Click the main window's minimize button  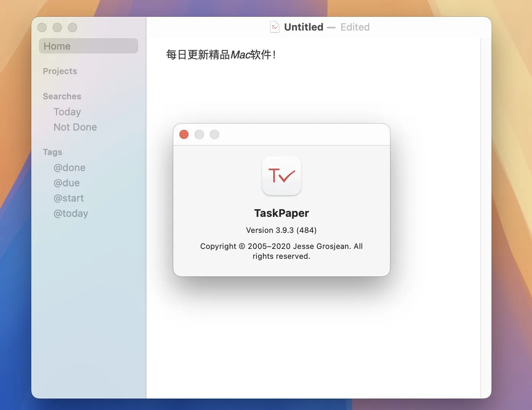pyautogui.click(x=57, y=27)
